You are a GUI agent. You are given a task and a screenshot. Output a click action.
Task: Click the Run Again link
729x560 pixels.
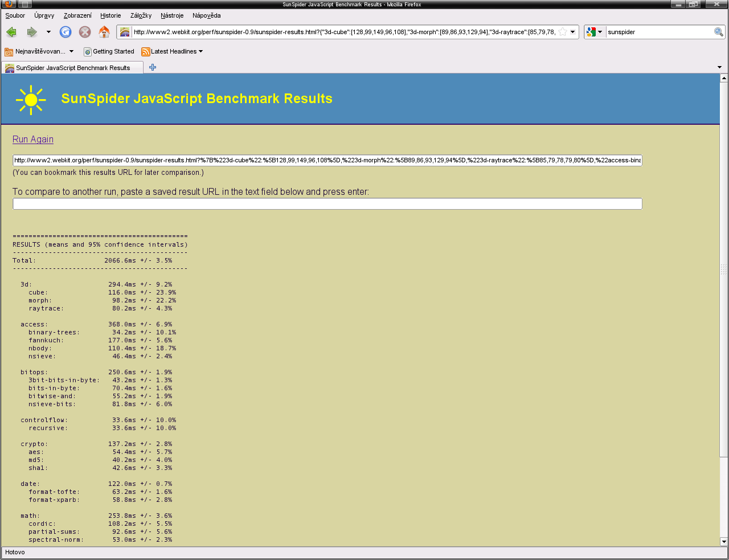33,139
